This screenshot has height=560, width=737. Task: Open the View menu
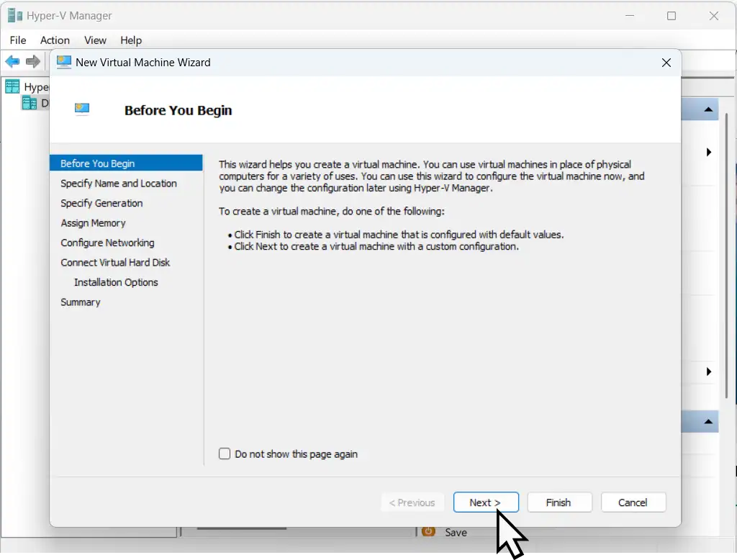95,40
